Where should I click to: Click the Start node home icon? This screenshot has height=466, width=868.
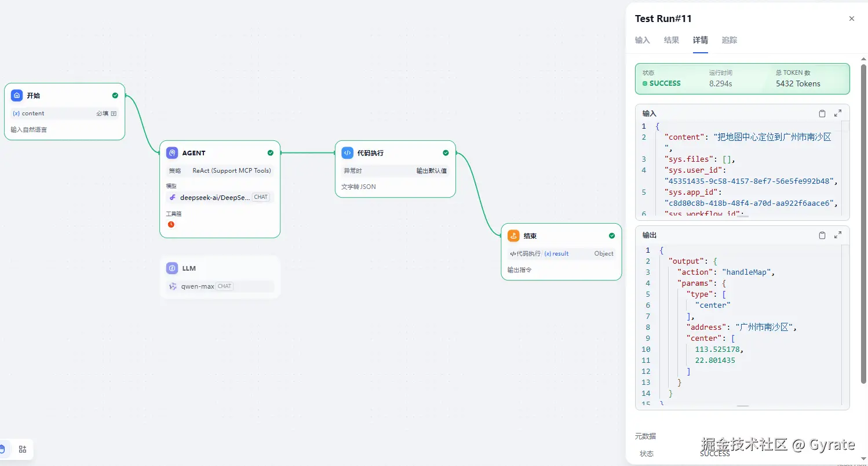[17, 96]
